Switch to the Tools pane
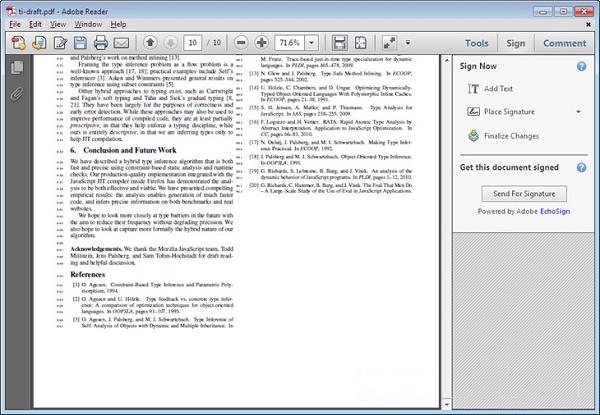Image resolution: width=600 pixels, height=415 pixels. pyautogui.click(x=477, y=43)
